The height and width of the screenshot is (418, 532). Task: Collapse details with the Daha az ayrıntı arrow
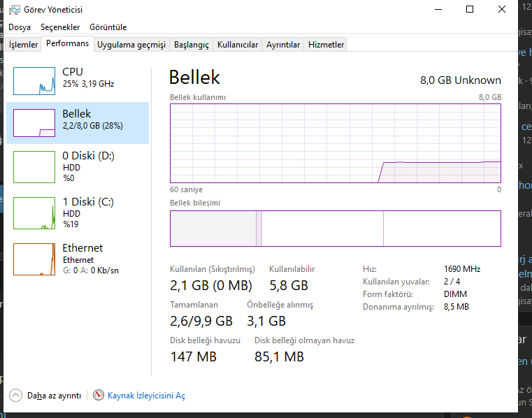[x=15, y=396]
